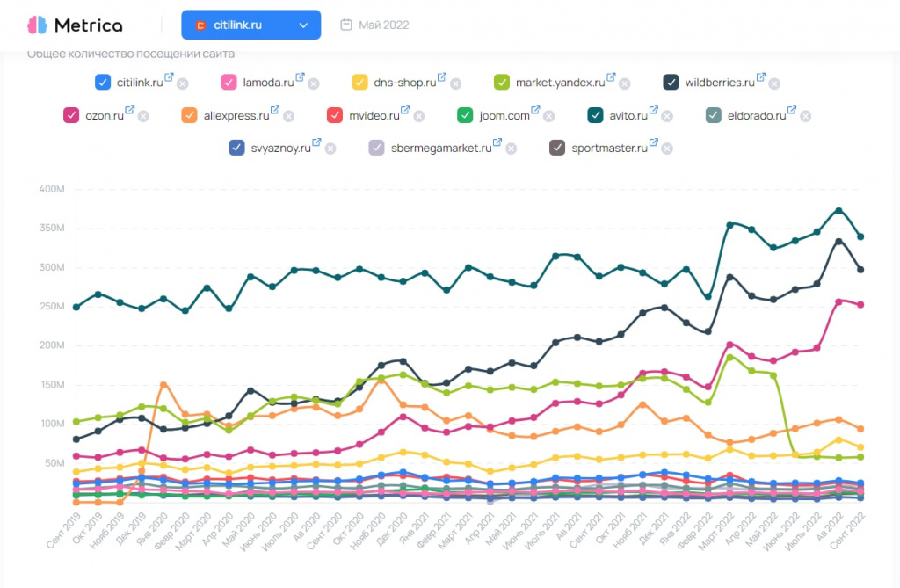900x588 pixels.
Task: Remove wildberries.ru using its x icon
Action: point(773,84)
